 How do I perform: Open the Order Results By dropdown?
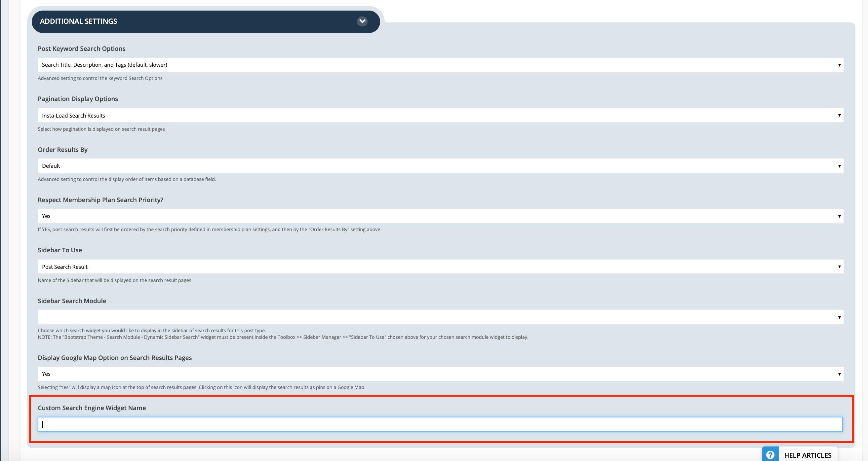coord(440,166)
